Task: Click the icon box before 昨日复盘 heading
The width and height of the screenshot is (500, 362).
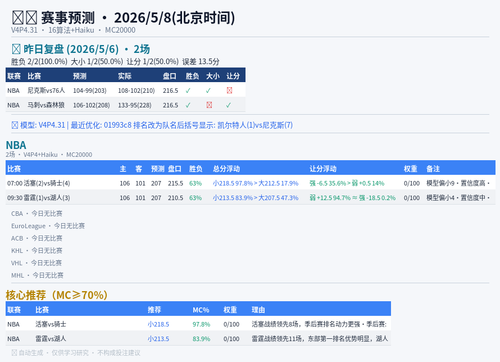Action: pyautogui.click(x=16, y=49)
